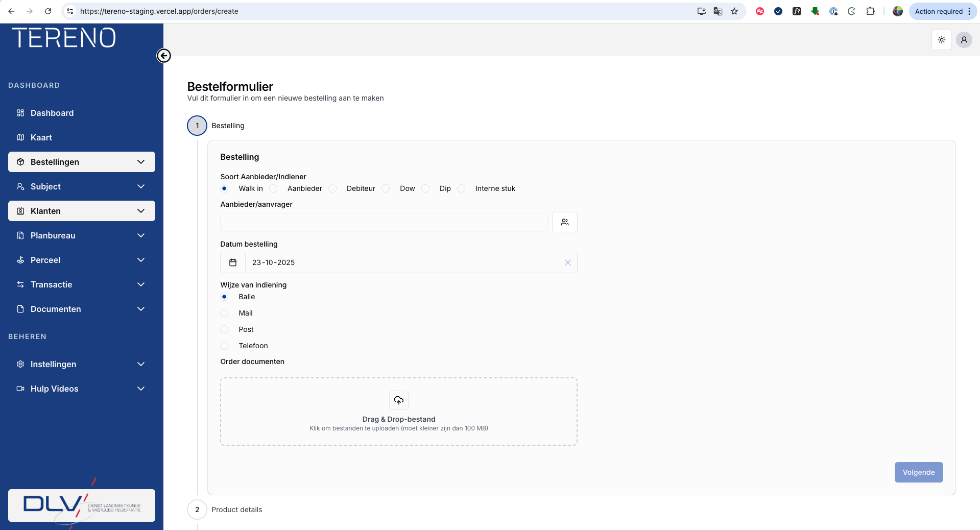This screenshot has width=980, height=530.
Task: Click the green download extension icon
Action: 815,11
